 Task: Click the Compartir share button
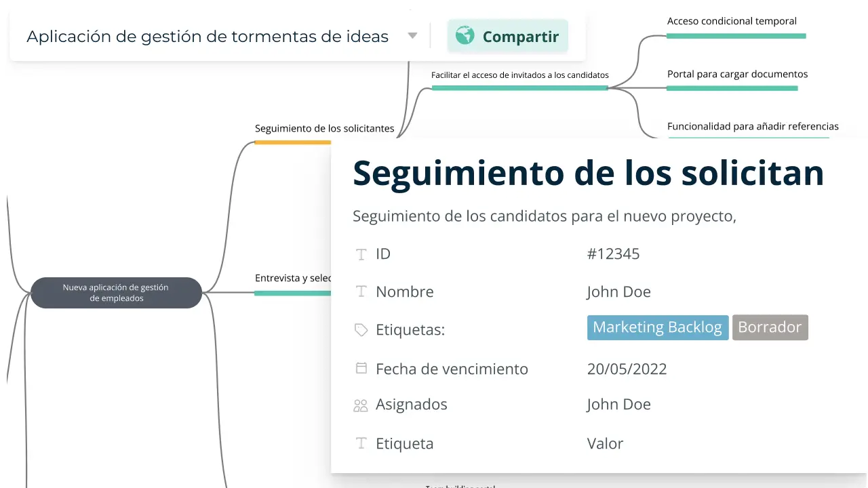tap(507, 36)
